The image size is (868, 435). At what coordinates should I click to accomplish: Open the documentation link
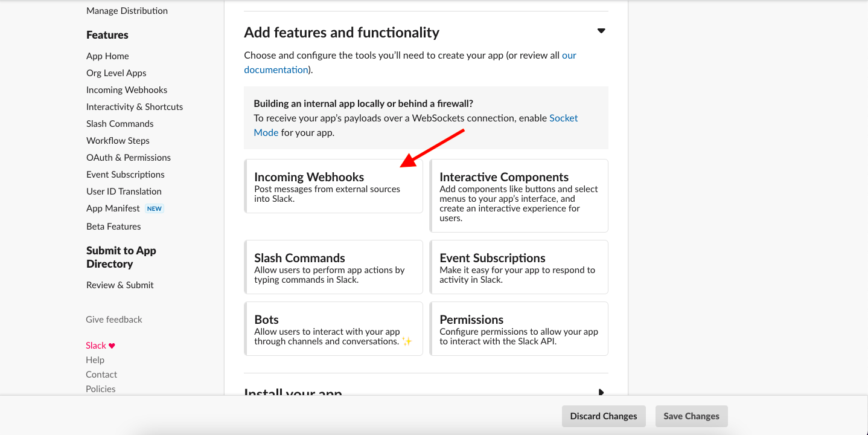click(276, 70)
